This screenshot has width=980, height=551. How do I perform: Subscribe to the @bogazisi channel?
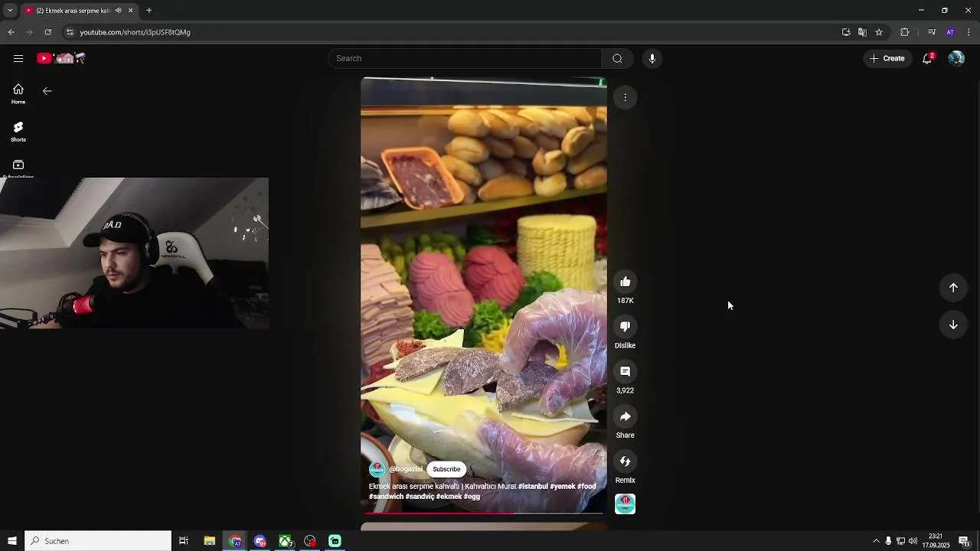click(446, 469)
